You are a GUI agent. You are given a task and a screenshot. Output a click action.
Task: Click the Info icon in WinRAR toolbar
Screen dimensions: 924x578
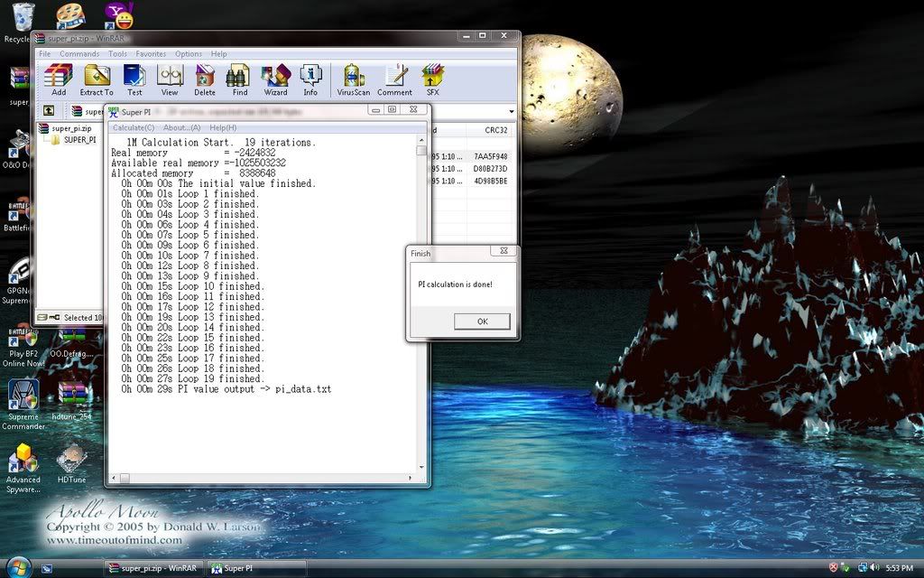[310, 79]
